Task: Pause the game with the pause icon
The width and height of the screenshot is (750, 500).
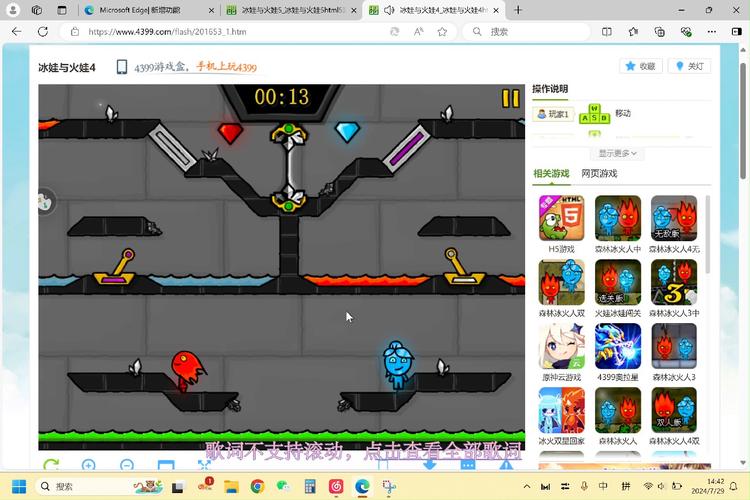Action: [x=510, y=98]
